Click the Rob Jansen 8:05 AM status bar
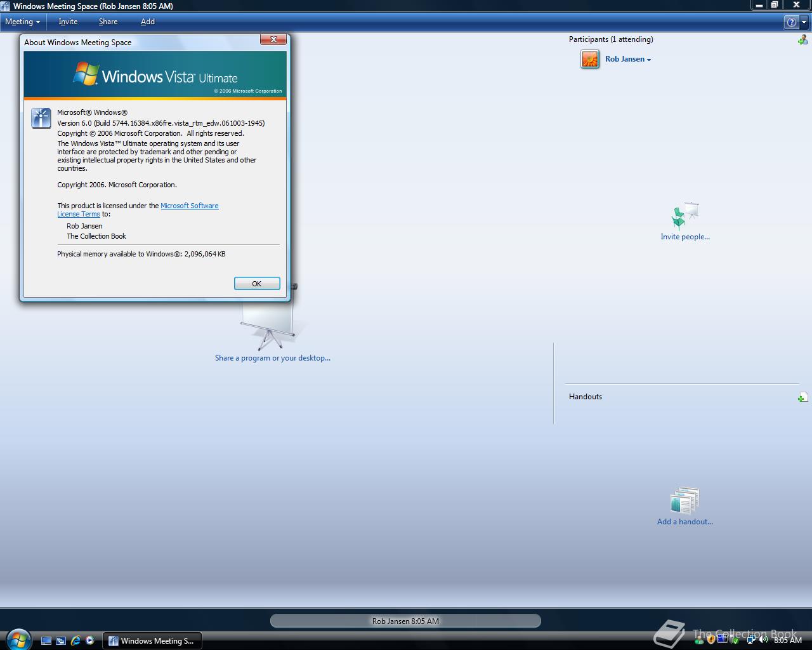Image resolution: width=812 pixels, height=650 pixels. click(x=405, y=621)
